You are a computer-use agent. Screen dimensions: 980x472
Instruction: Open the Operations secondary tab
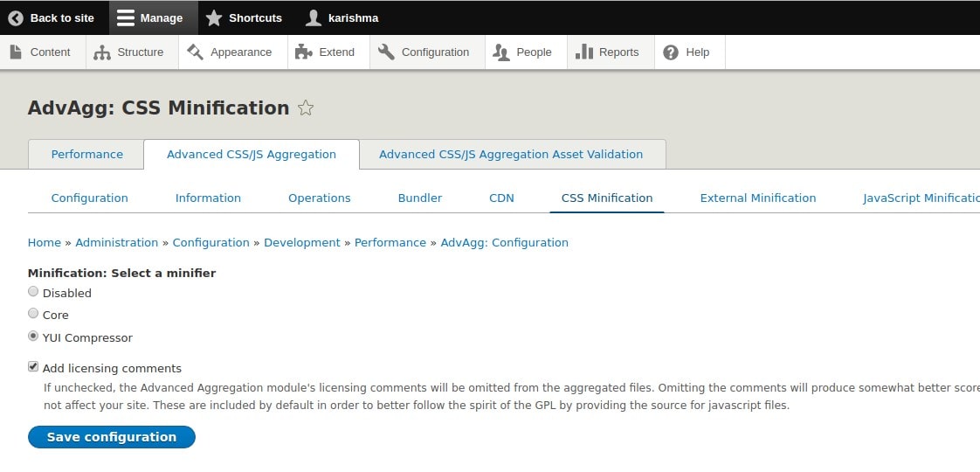[x=320, y=198]
